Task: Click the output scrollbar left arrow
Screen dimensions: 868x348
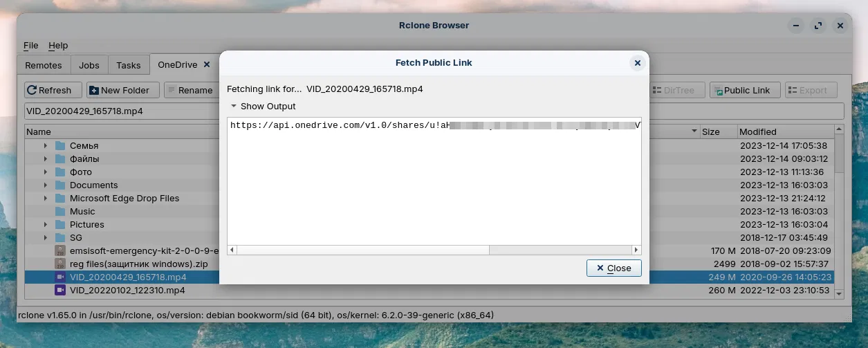Action: tap(232, 250)
